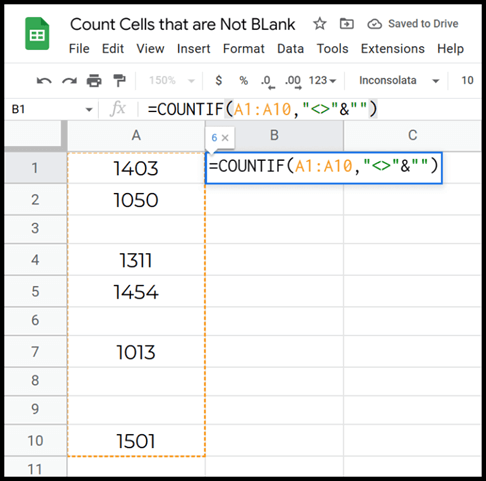The image size is (486, 481).
Task: Click the Redo arrow icon
Action: coord(69,81)
